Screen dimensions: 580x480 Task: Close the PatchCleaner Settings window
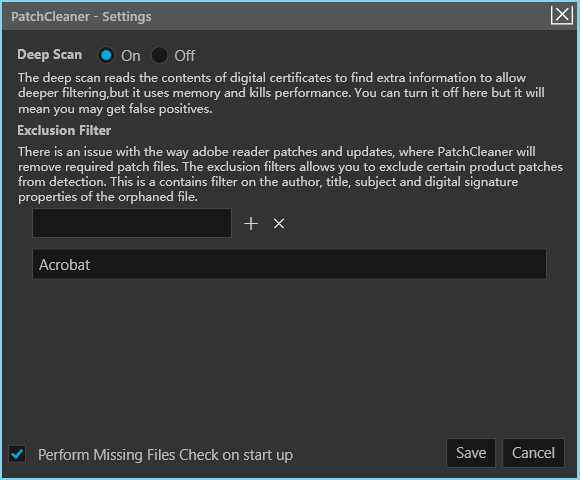point(562,16)
